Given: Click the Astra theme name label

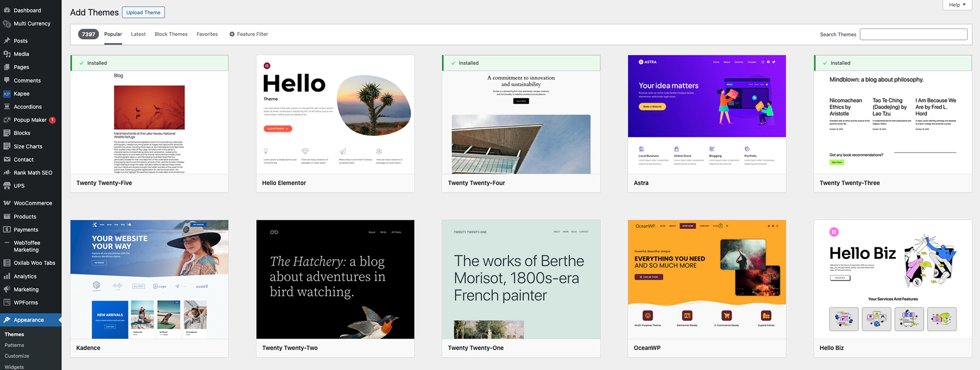Looking at the screenshot, I should (x=641, y=183).
